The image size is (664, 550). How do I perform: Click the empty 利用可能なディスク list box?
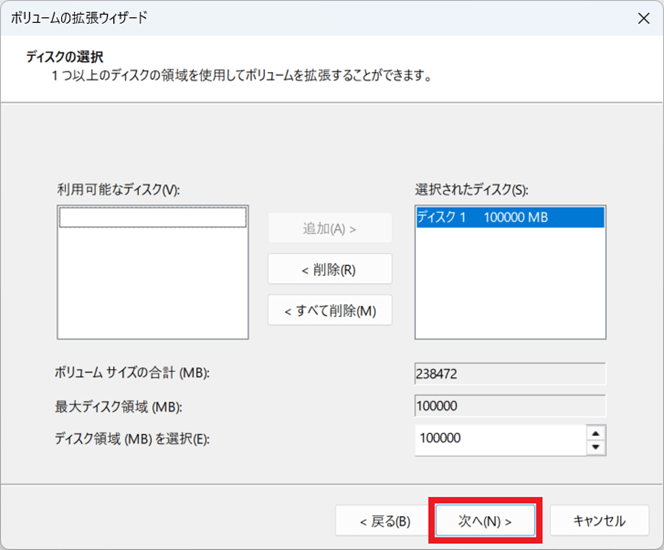click(x=152, y=280)
